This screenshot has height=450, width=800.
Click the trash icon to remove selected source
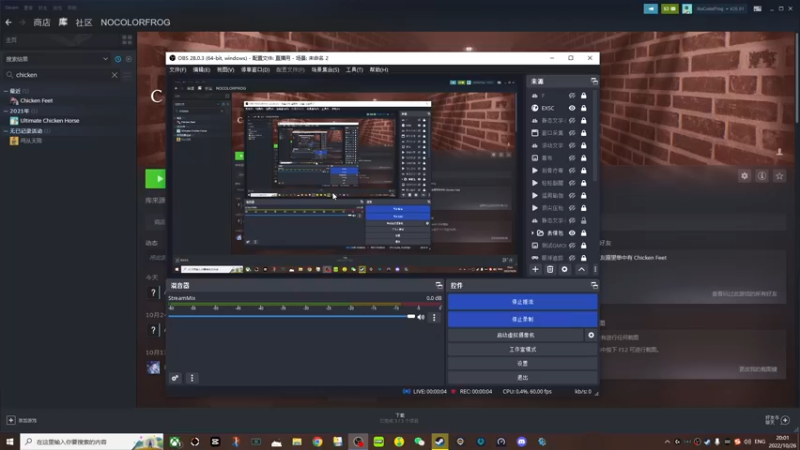(x=549, y=269)
